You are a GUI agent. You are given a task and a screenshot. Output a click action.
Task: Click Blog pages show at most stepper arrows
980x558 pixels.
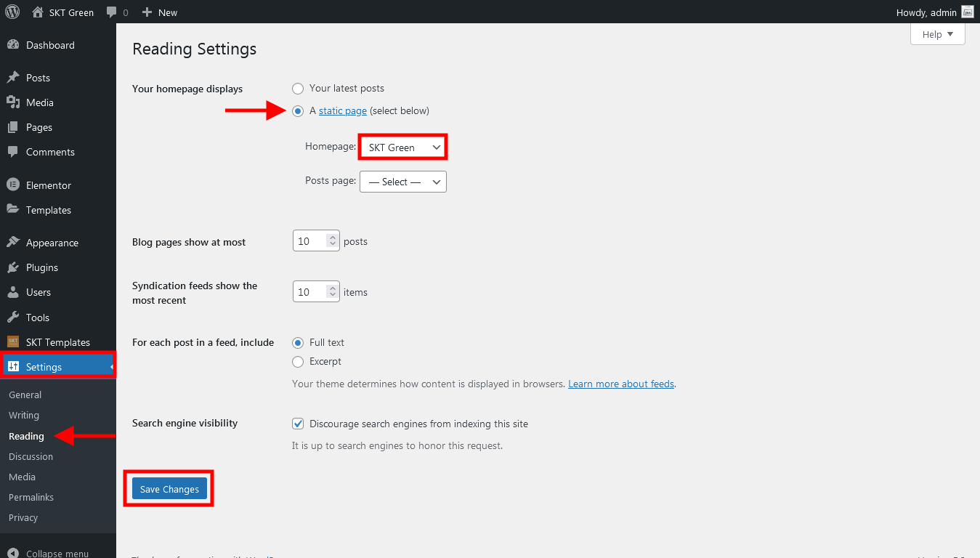333,241
